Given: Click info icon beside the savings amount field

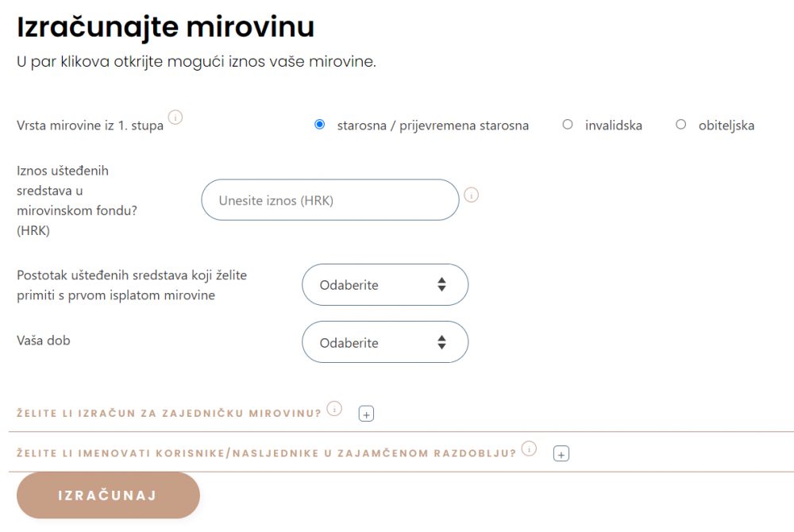Looking at the screenshot, I should point(471,195).
